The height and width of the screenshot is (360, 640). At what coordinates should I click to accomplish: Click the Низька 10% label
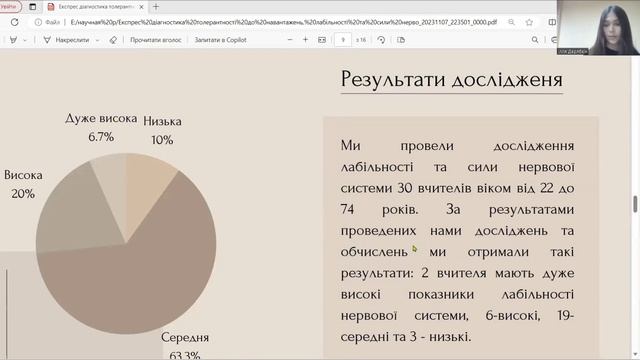coord(162,131)
